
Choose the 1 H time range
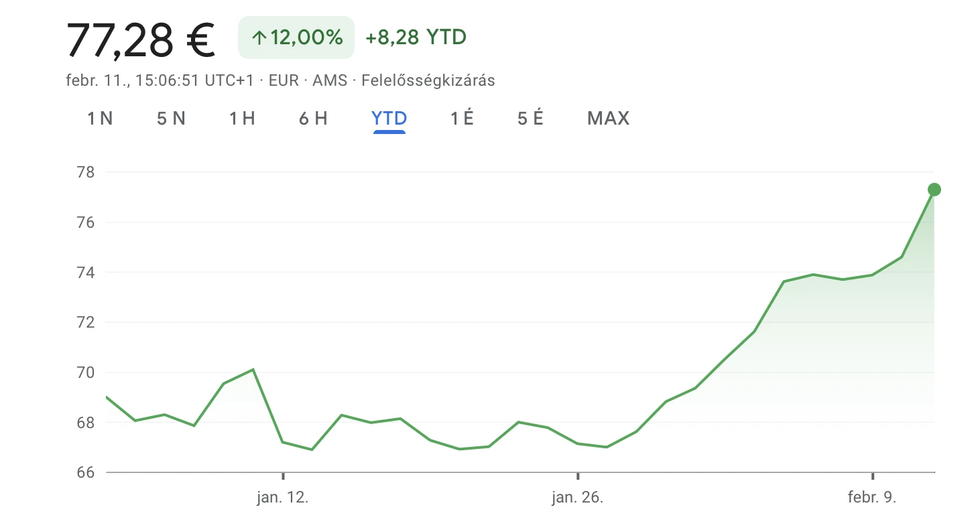[x=242, y=119]
